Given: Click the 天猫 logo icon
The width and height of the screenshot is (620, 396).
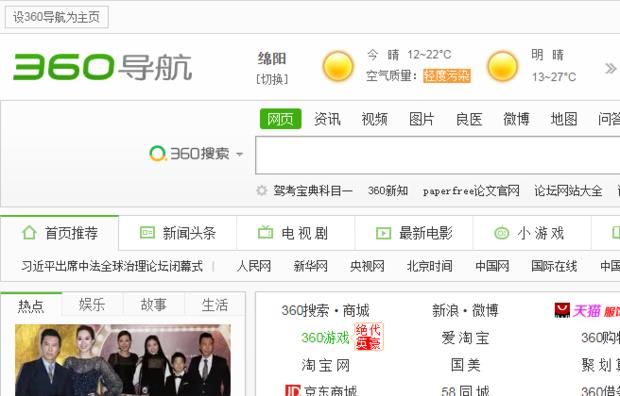Looking at the screenshot, I should tap(562, 311).
